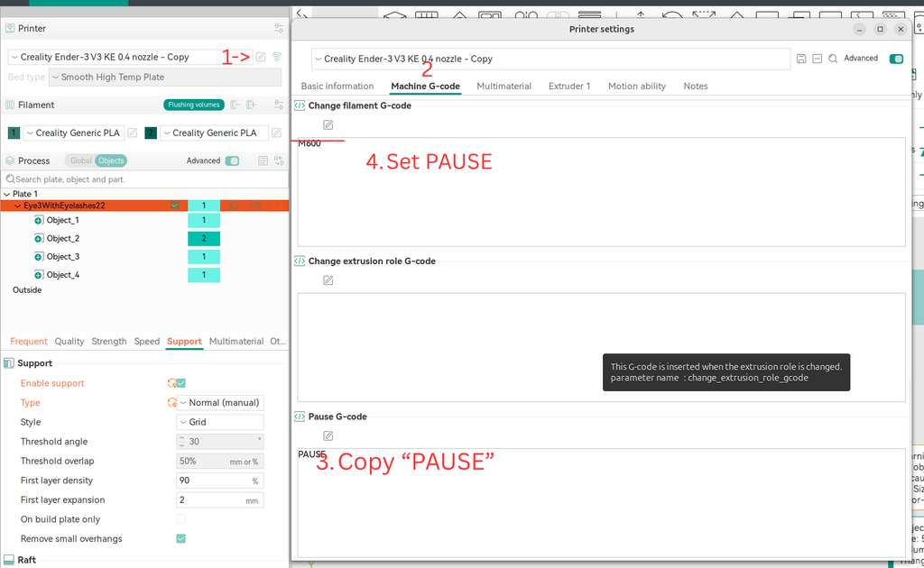This screenshot has height=568, width=924.
Task: Click the printer Wi-Fi connection icon
Action: click(x=276, y=57)
